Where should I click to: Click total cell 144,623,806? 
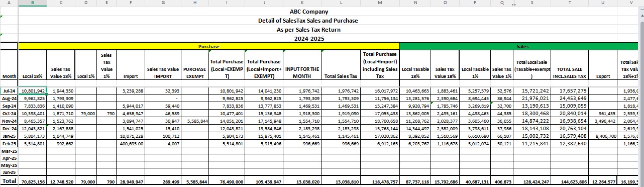pos(569,180)
